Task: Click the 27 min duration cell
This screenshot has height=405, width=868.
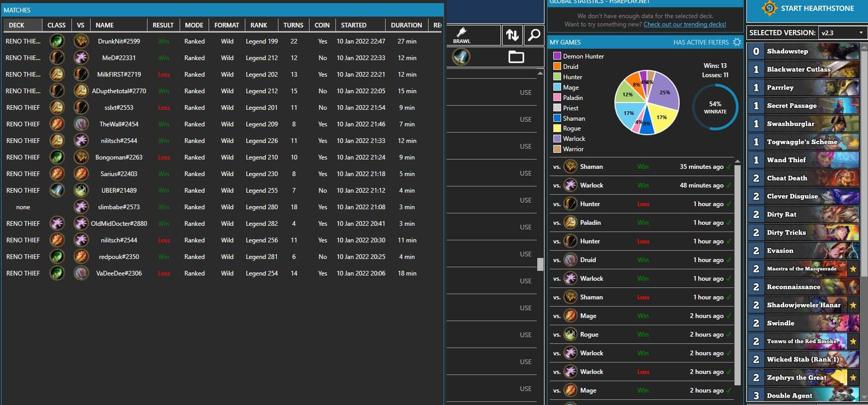Action: pyautogui.click(x=407, y=41)
